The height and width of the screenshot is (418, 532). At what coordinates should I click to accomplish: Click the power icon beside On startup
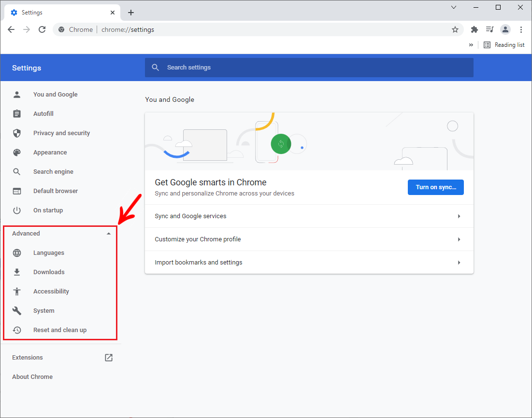[17, 210]
